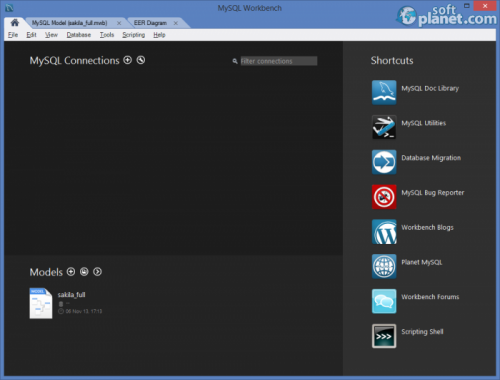Open the Help menu
The height and width of the screenshot is (380, 500).
159,35
